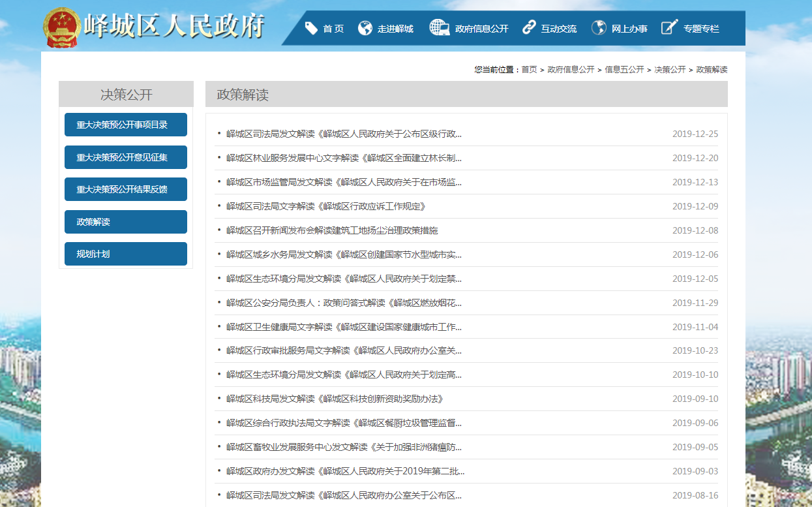The image size is (812, 507).
Task: Click the national emblem logo
Action: (x=61, y=28)
